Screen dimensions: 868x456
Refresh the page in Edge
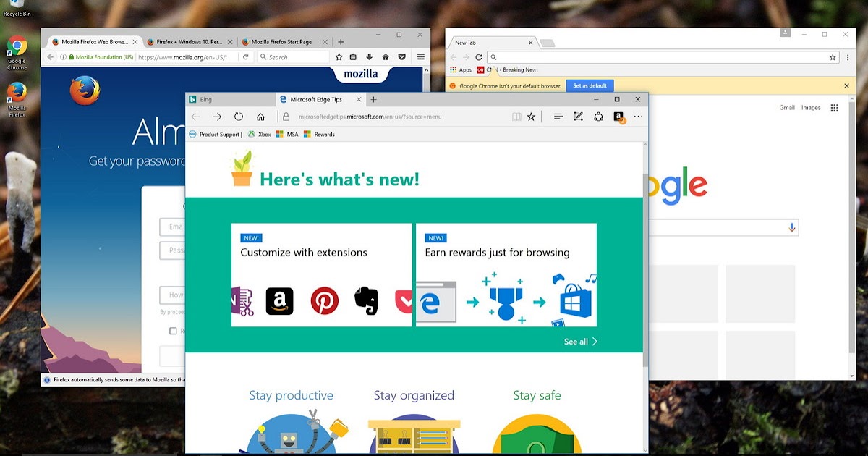click(x=239, y=117)
